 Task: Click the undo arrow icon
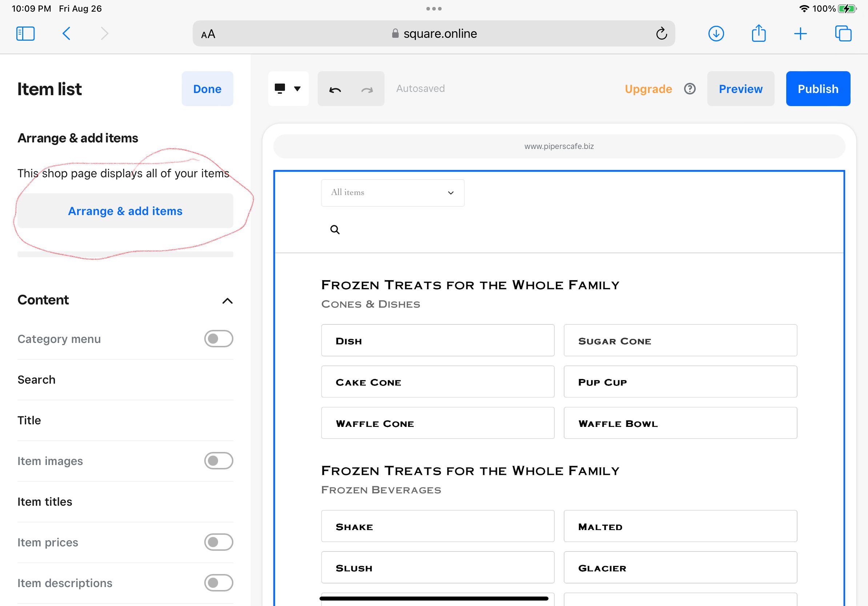coord(335,89)
